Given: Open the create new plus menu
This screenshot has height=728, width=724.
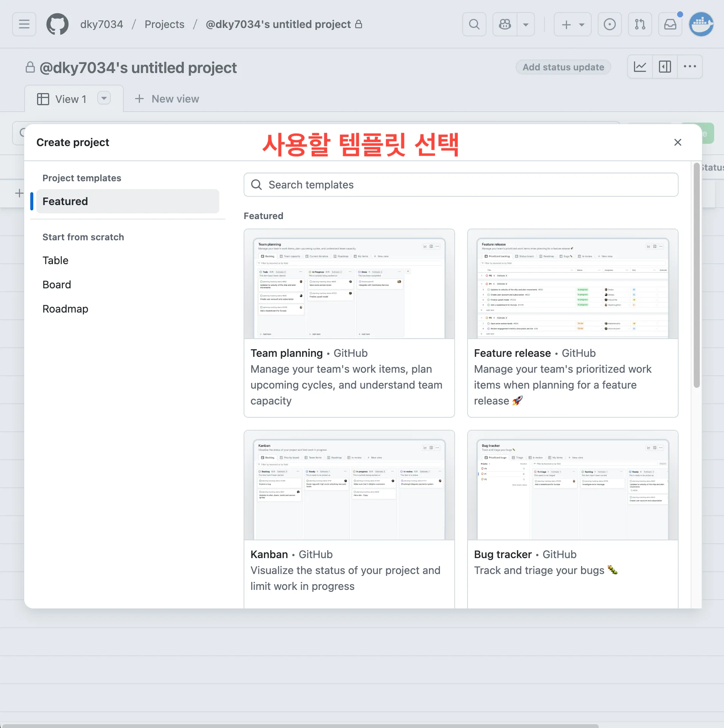Looking at the screenshot, I should (573, 24).
